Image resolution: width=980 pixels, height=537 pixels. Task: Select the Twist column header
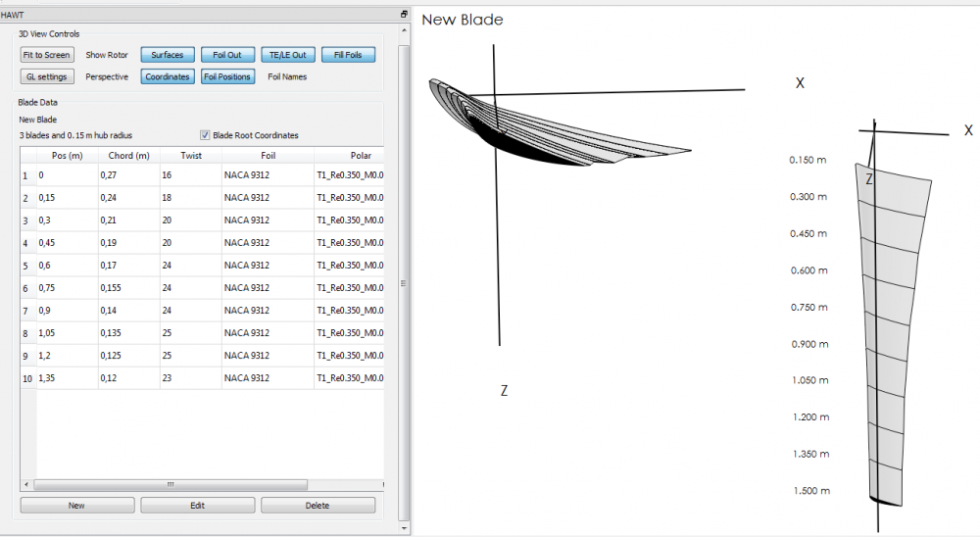pos(191,155)
